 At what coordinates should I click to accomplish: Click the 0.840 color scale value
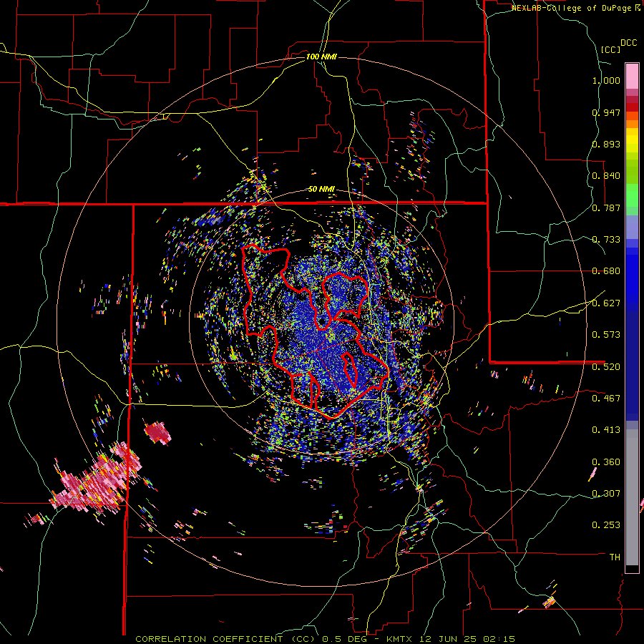coord(606,176)
